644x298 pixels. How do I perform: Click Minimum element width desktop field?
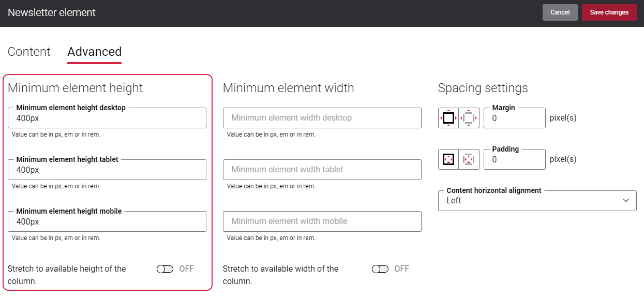322,118
